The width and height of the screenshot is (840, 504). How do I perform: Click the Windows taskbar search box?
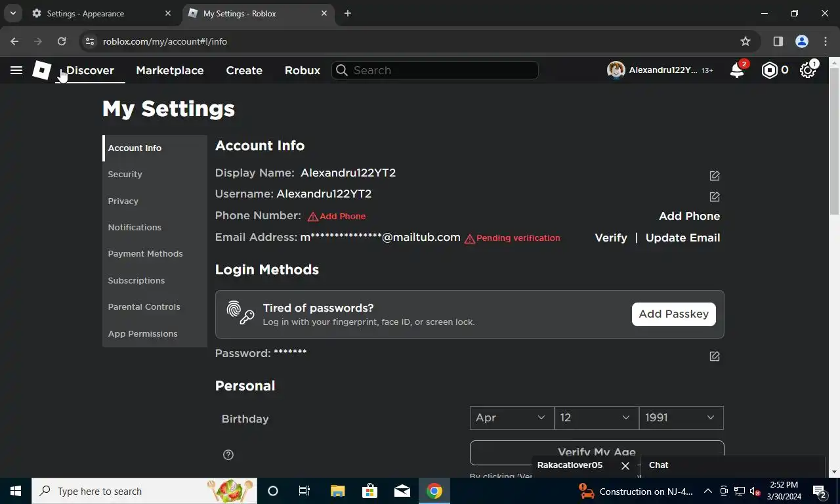144,491
